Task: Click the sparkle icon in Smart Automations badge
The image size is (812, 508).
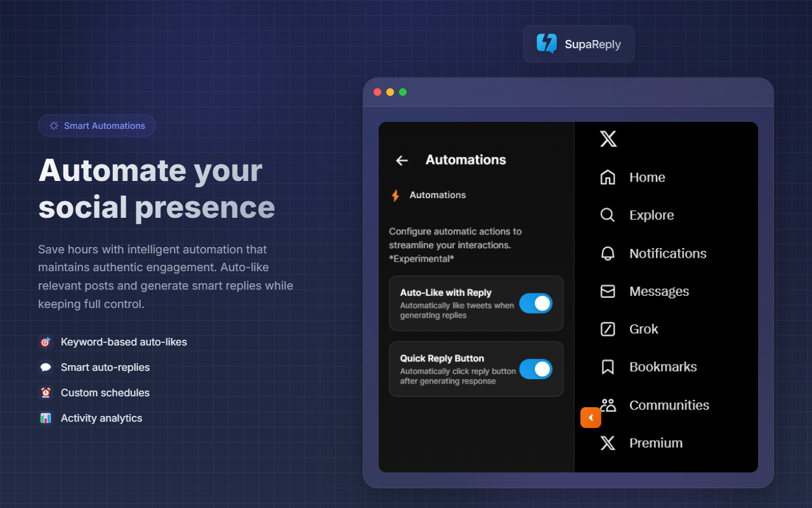Action: click(x=54, y=126)
